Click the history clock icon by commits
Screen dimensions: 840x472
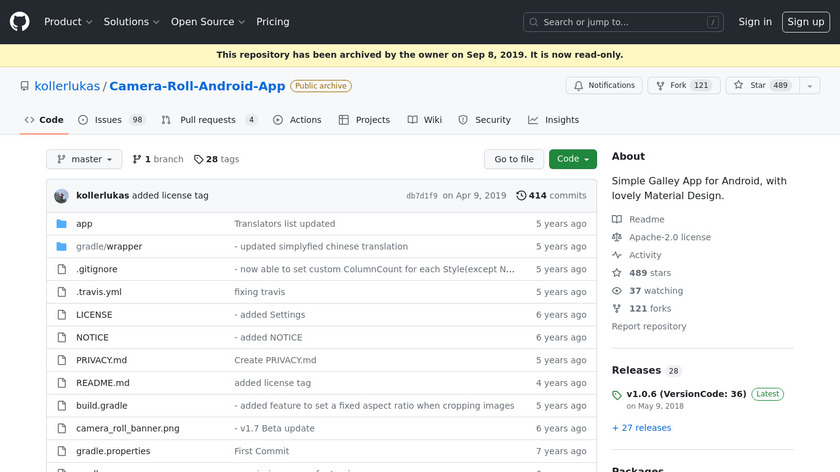pyautogui.click(x=521, y=196)
